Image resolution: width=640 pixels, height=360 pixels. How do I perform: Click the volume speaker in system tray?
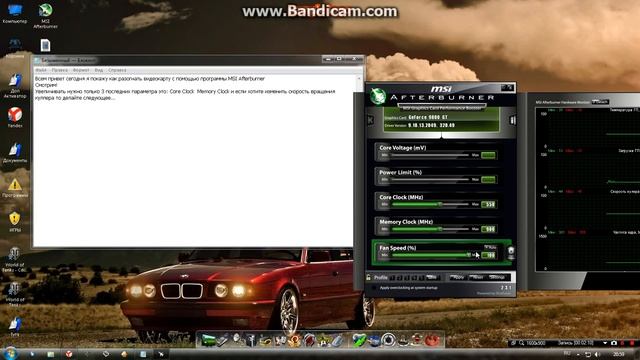point(598,354)
